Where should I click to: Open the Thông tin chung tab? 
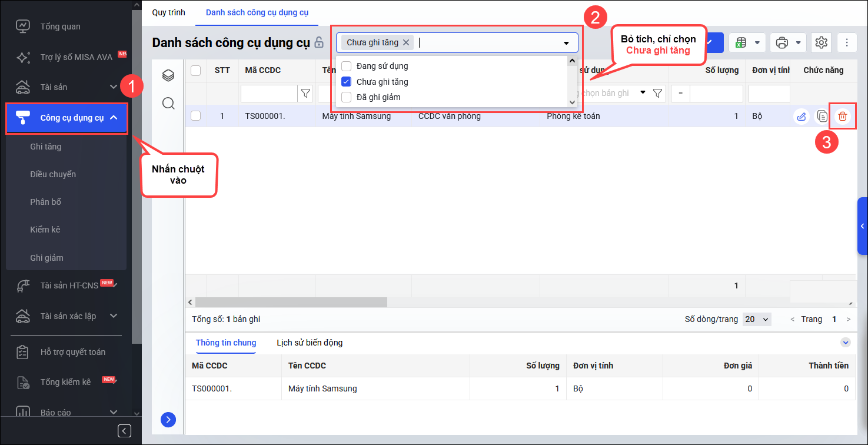tap(226, 343)
